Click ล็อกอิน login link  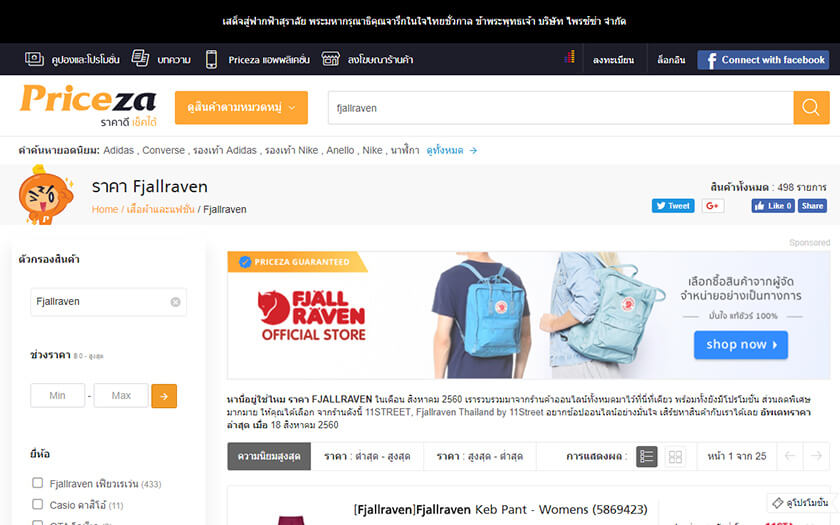671,60
